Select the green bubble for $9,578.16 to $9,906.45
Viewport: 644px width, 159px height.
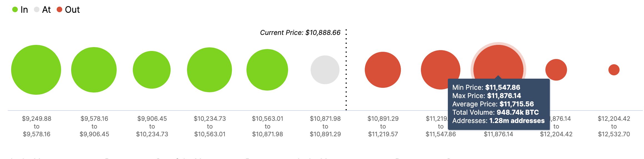click(x=94, y=70)
